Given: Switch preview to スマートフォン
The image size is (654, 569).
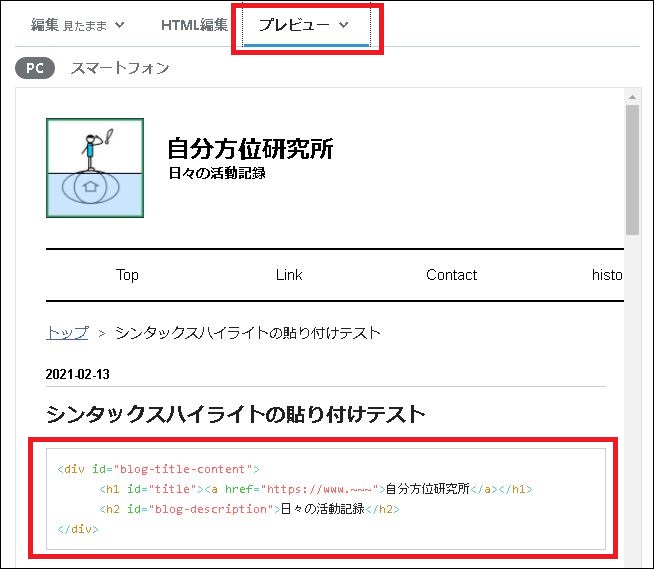Looking at the screenshot, I should [x=120, y=68].
